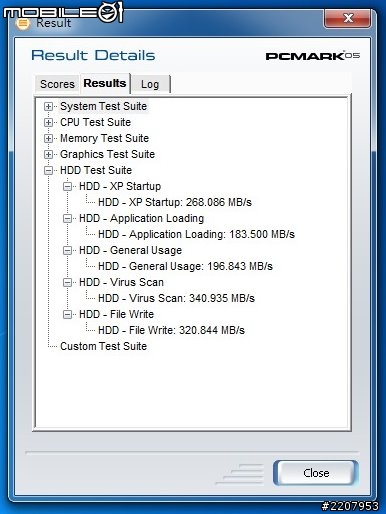386x514 pixels.
Task: Select the HDD - General Usage group label
Action: pos(130,250)
